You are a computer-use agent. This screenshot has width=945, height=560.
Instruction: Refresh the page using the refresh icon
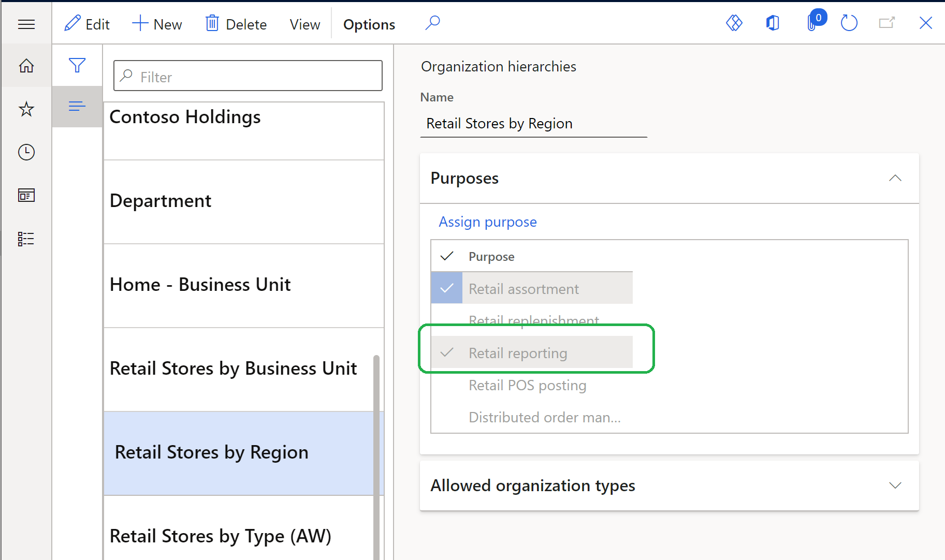click(849, 23)
